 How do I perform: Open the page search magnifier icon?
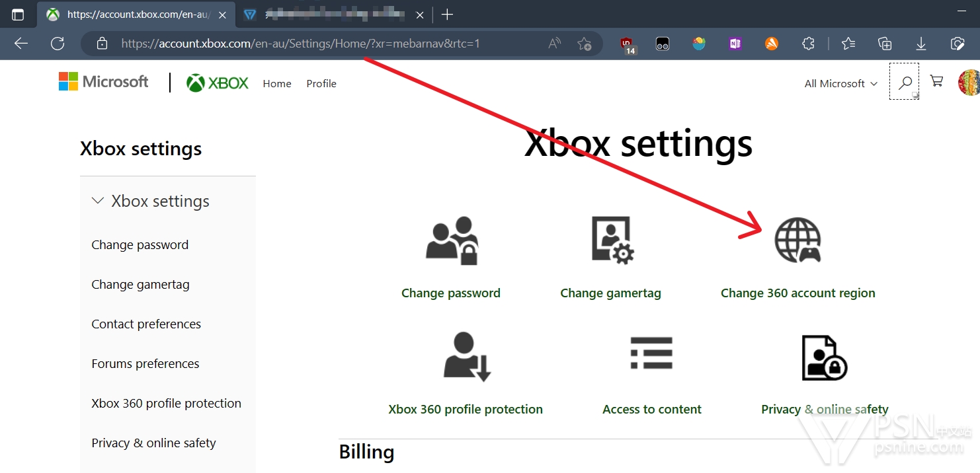[904, 81]
